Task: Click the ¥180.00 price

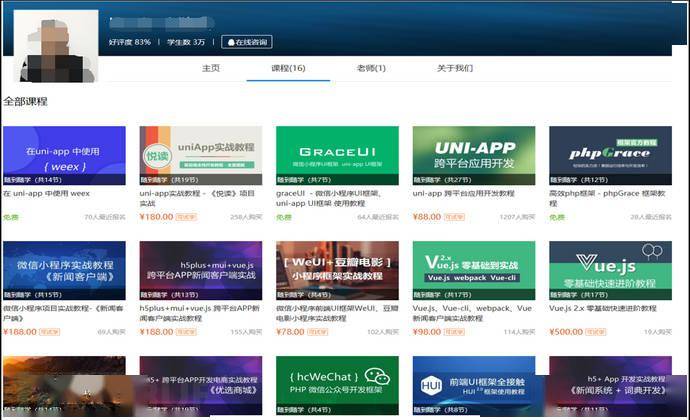Action: [156, 217]
